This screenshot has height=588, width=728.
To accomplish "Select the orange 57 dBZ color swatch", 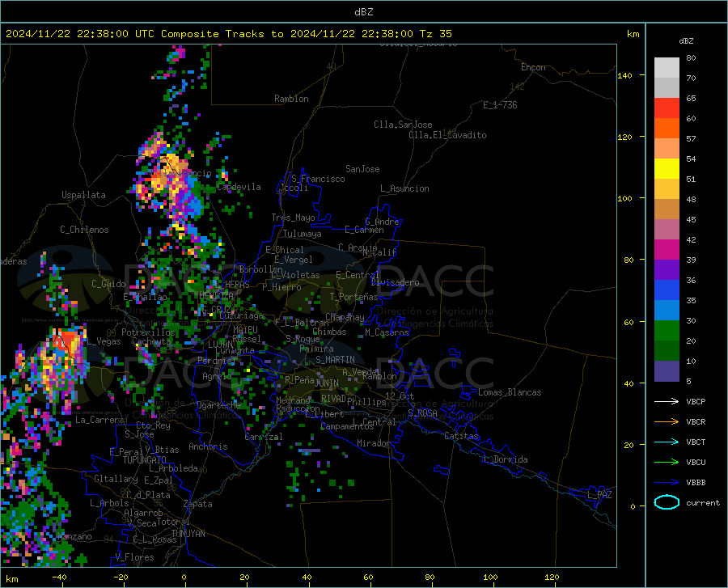I will tap(667, 129).
